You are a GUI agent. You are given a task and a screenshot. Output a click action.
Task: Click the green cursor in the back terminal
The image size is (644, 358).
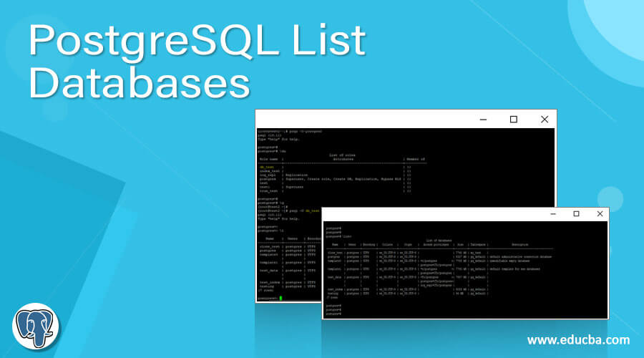click(281, 298)
